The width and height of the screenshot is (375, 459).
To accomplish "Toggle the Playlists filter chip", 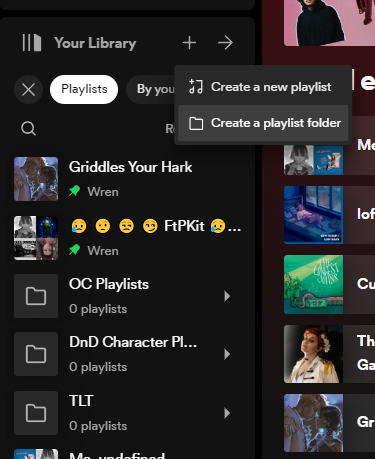I will (x=84, y=89).
